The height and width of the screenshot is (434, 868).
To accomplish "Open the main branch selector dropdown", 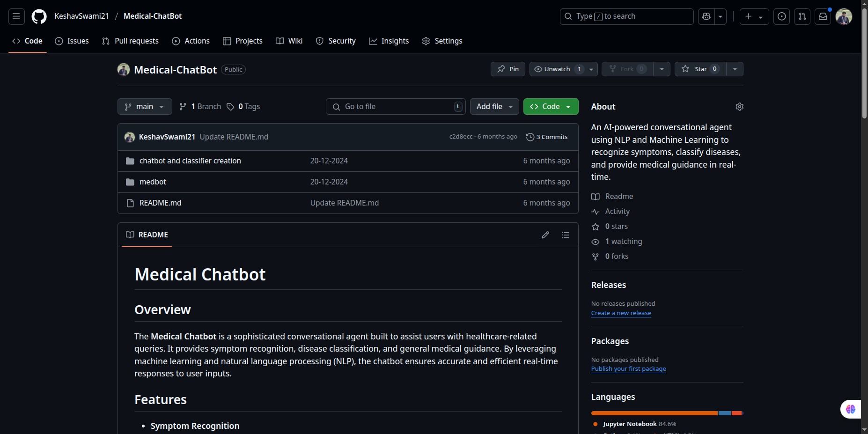I will [x=145, y=107].
